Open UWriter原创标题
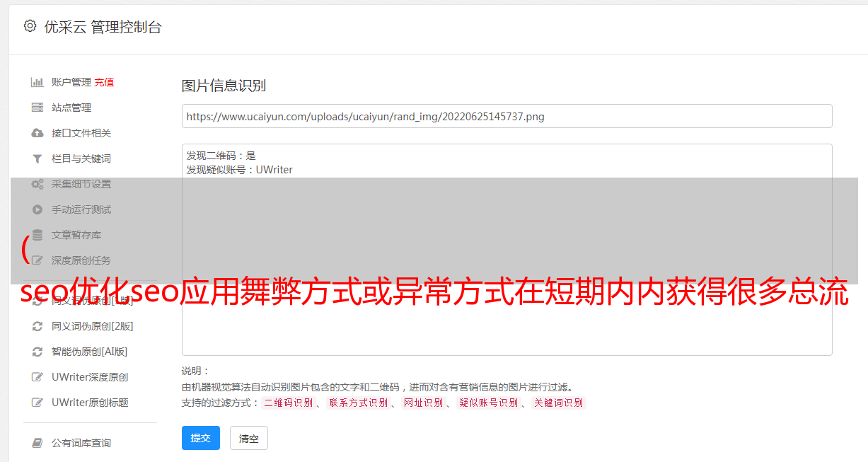 click(x=90, y=403)
